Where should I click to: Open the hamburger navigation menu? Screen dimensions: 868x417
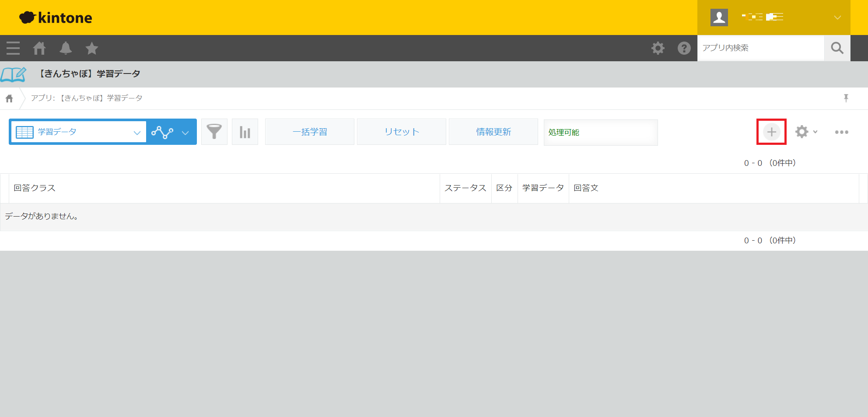13,48
